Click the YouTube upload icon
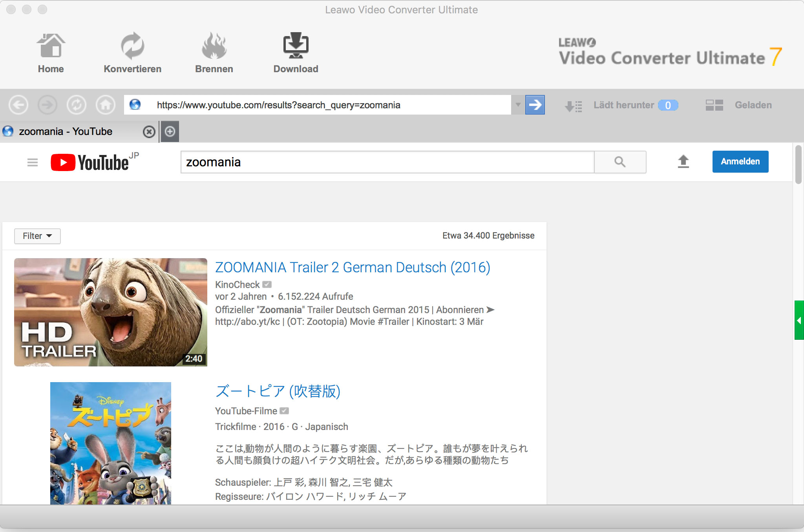The width and height of the screenshot is (804, 532). (683, 162)
